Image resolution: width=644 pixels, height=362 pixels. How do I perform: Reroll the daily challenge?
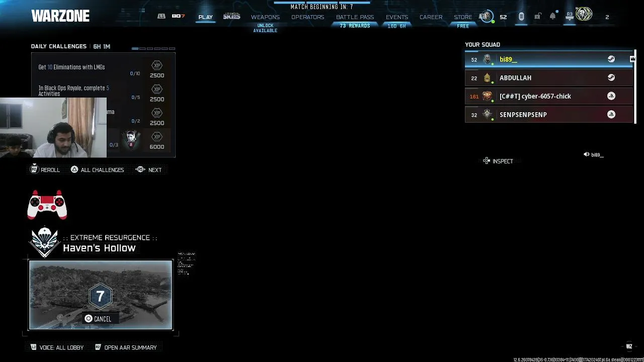pyautogui.click(x=45, y=170)
